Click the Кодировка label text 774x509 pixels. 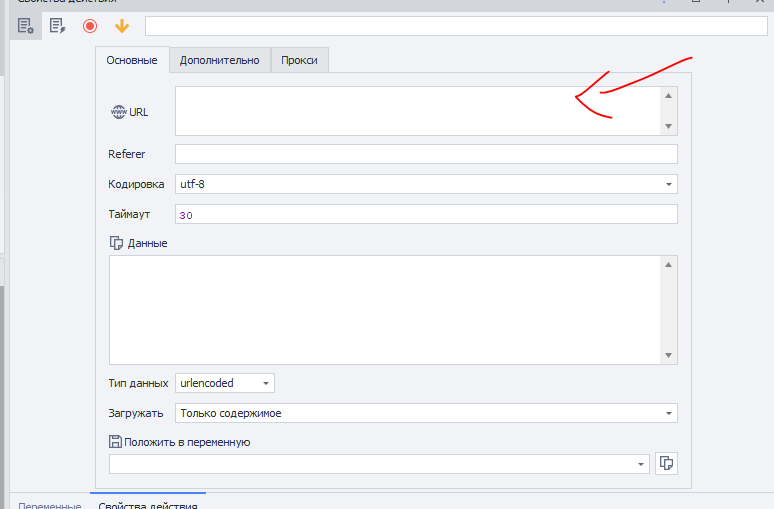coord(136,184)
